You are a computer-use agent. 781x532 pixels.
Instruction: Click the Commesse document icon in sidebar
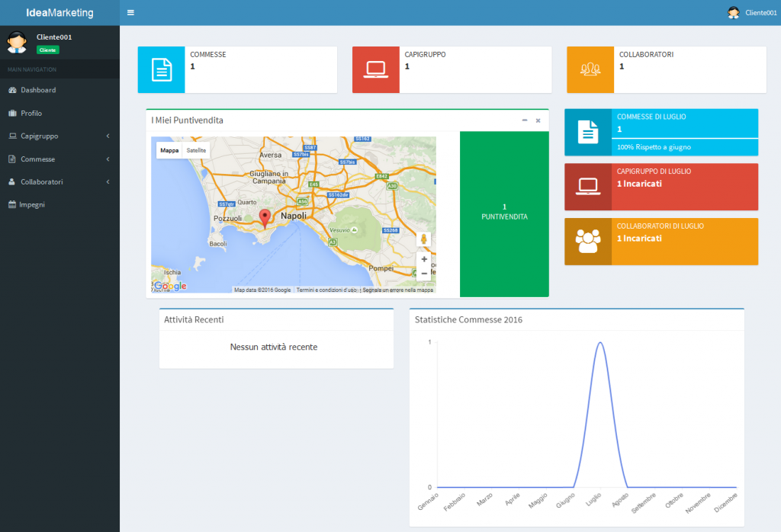point(12,159)
